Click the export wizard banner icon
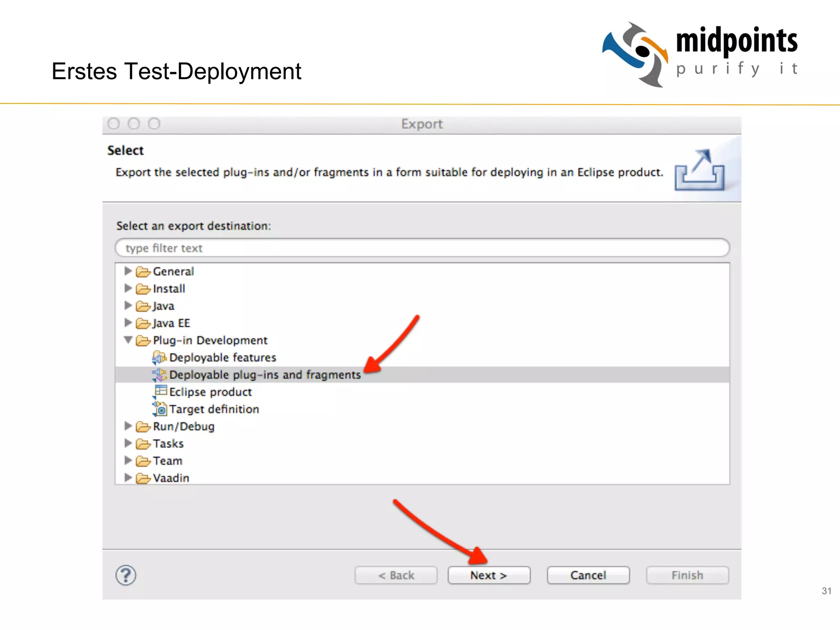 click(700, 170)
